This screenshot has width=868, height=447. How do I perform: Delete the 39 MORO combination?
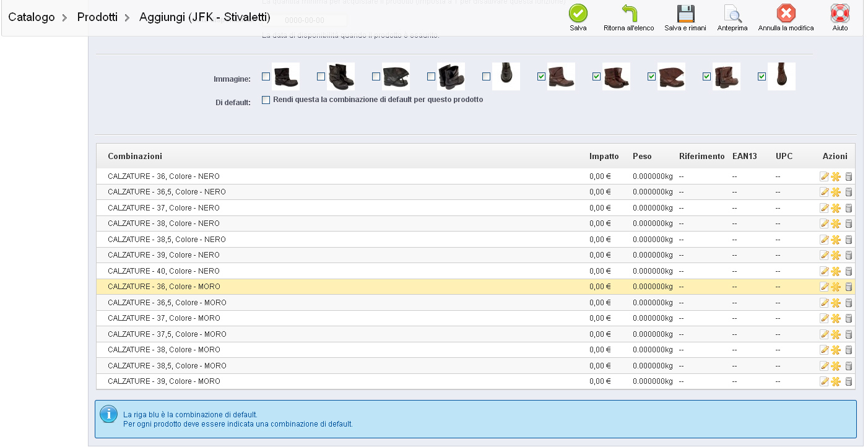(849, 381)
